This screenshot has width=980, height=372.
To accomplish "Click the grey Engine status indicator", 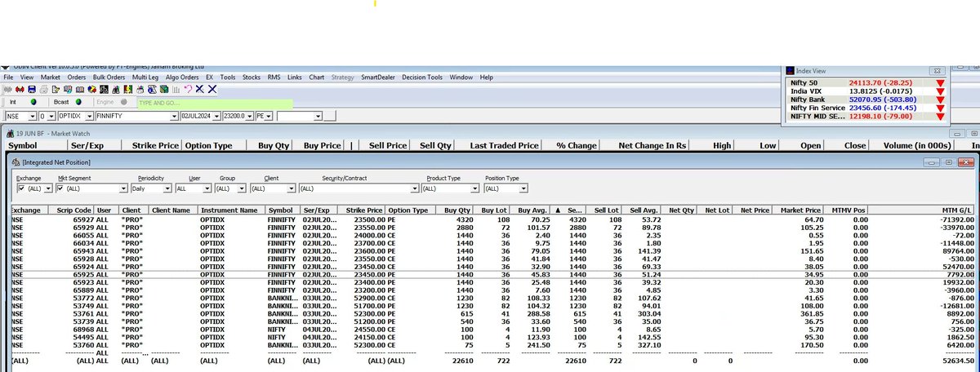I will point(123,102).
